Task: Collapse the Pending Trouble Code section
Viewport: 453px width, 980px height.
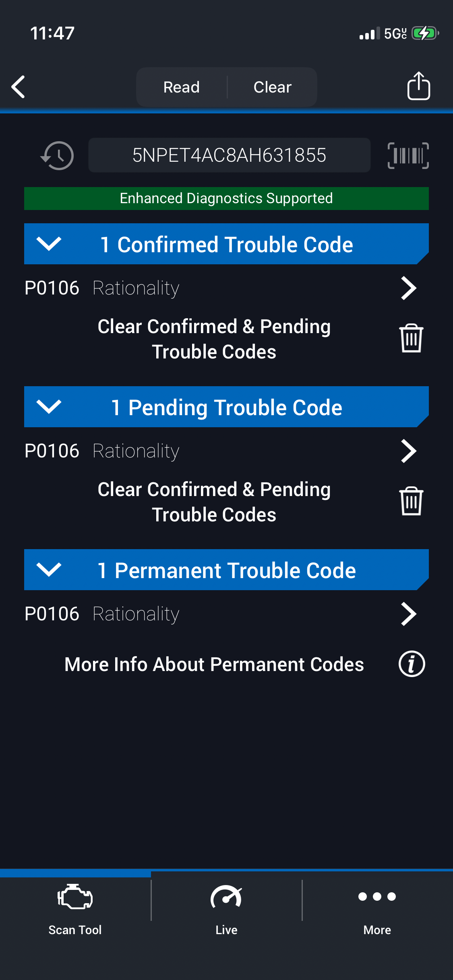Action: pos(49,407)
